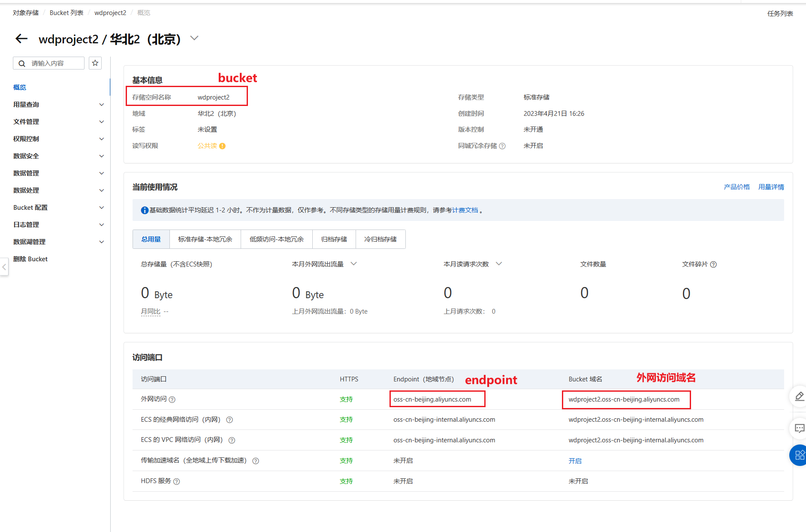Switch to the 总用量 tab
806x532 pixels.
[151, 239]
